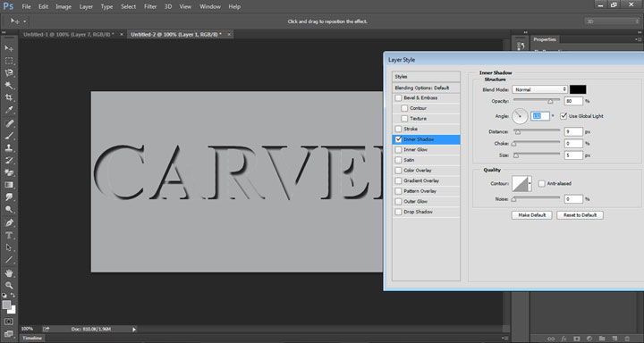This screenshot has height=343, width=644.
Task: Open the Properties panel flyout menu
Action: [x=638, y=39]
